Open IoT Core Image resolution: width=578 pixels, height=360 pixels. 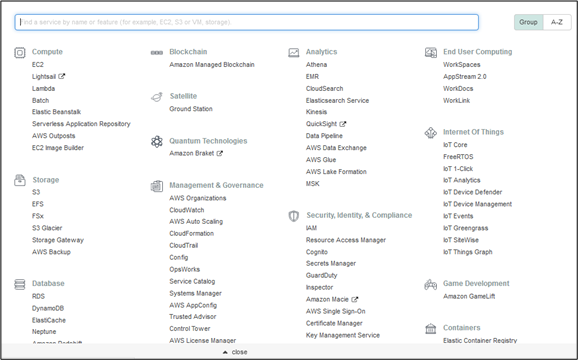tap(455, 145)
